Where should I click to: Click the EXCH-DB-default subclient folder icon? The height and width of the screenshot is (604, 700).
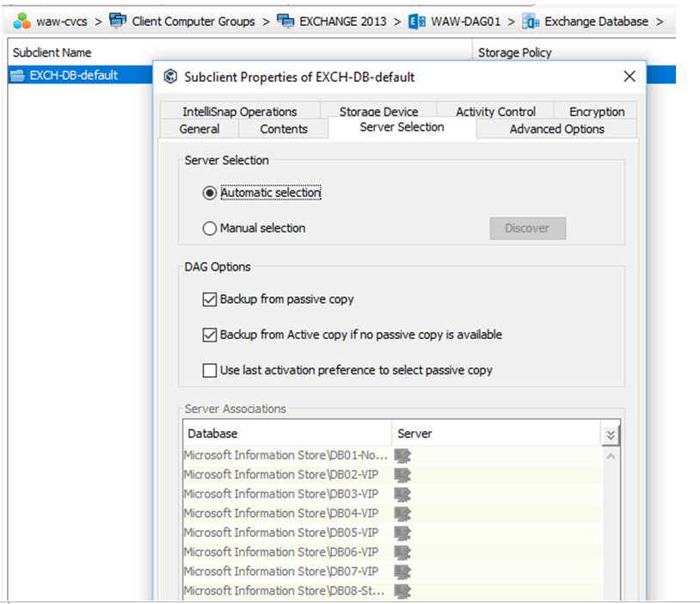coord(18,75)
